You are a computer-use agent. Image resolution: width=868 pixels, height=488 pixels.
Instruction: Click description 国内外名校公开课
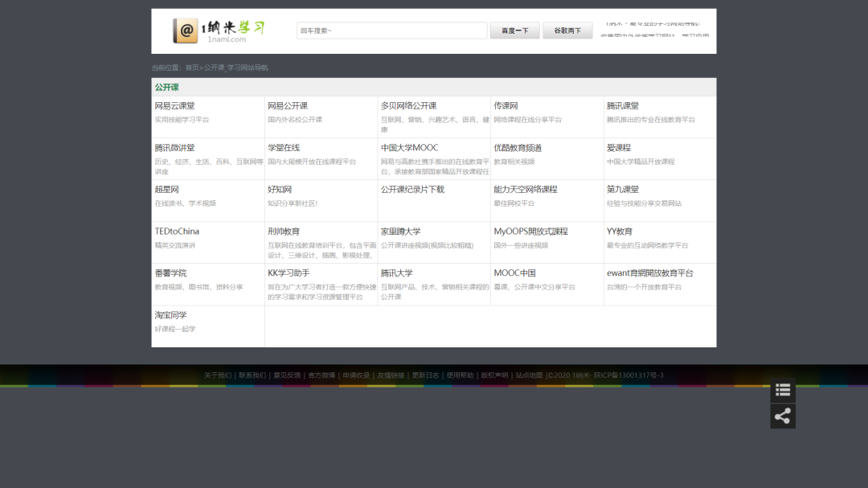click(295, 120)
